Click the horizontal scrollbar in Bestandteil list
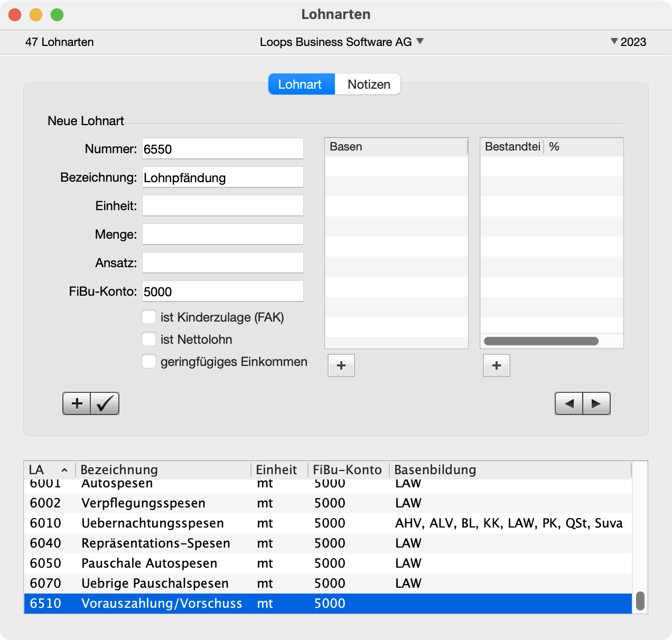Image resolution: width=672 pixels, height=640 pixels. (x=541, y=341)
